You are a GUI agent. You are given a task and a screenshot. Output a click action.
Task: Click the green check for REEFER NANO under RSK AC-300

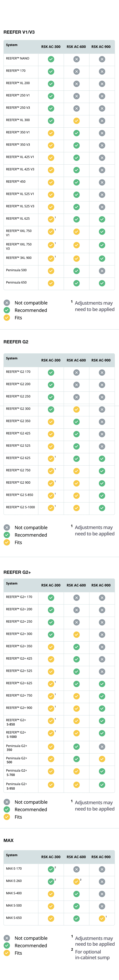pyautogui.click(x=51, y=59)
